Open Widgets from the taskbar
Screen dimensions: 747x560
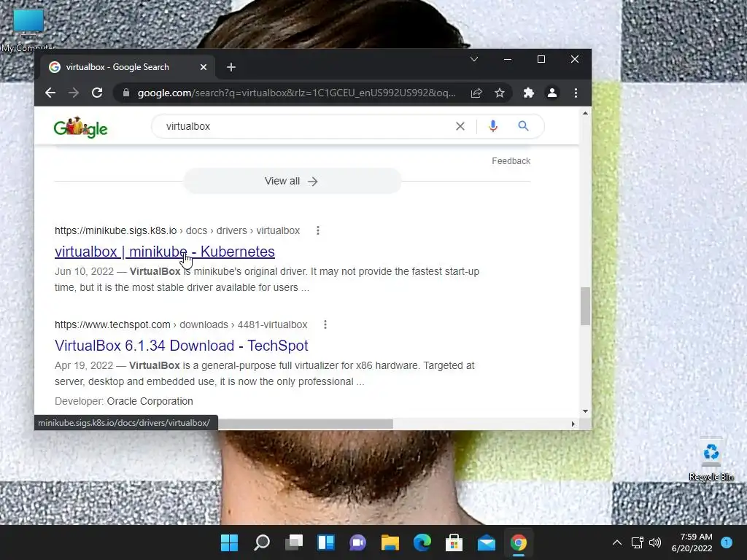tap(326, 542)
